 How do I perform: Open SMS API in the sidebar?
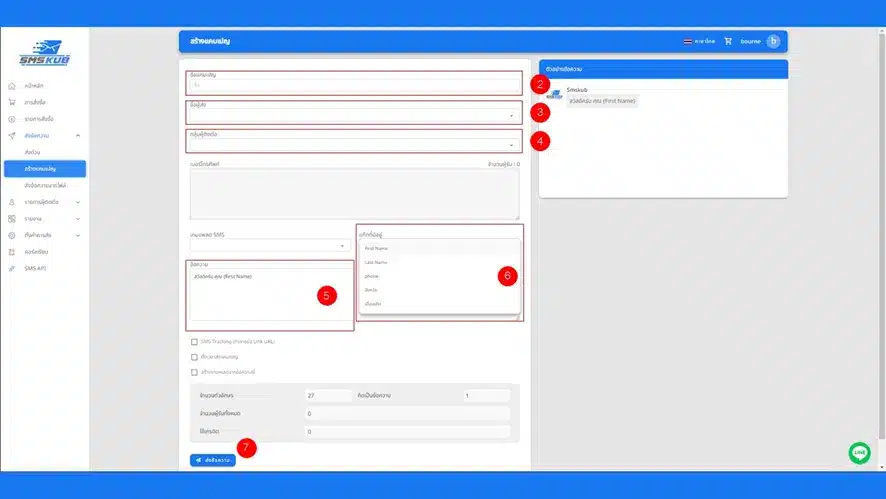tap(36, 268)
